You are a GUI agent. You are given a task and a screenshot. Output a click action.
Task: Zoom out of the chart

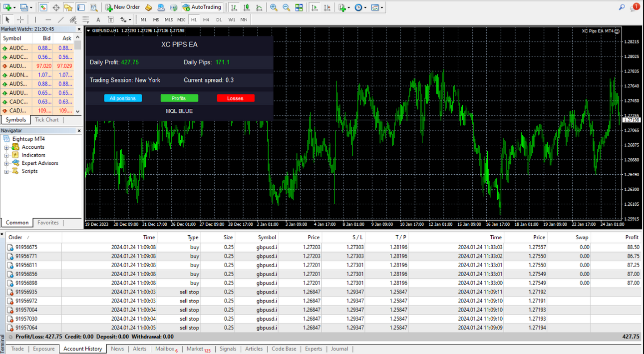tap(286, 7)
